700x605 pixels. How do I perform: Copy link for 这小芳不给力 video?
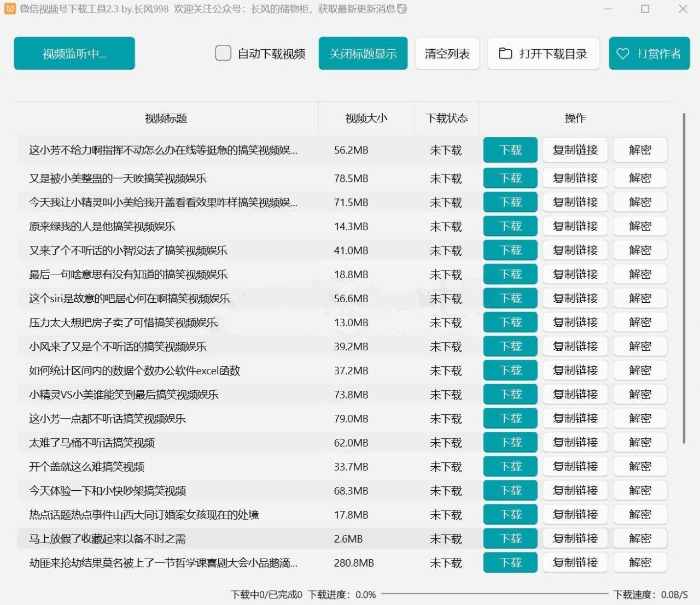(575, 150)
